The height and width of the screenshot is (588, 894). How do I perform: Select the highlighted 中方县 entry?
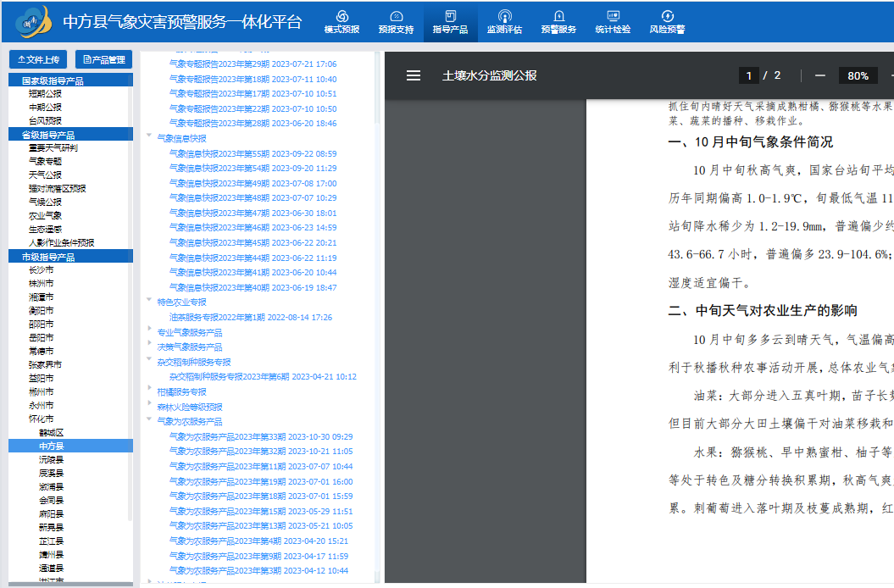tap(70, 446)
